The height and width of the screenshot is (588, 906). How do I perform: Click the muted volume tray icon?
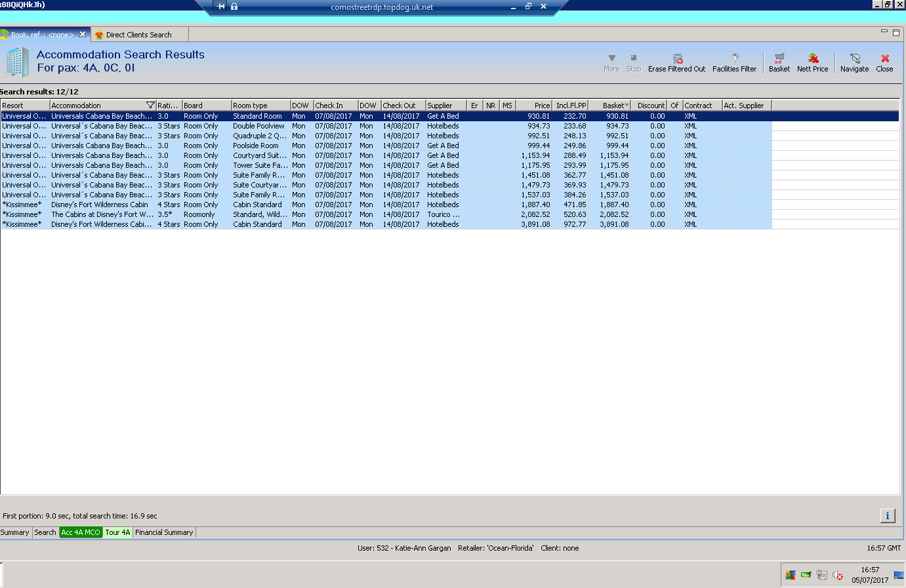838,576
